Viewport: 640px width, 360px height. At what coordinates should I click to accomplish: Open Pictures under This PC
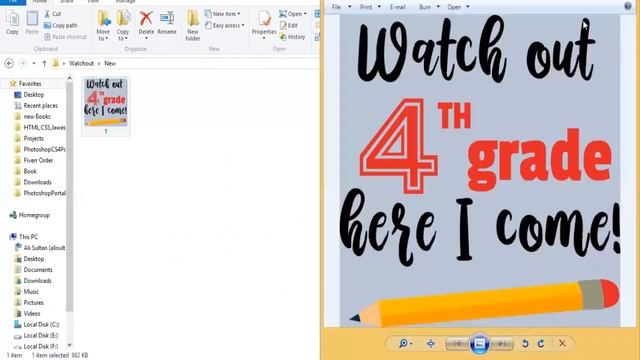pos(33,302)
